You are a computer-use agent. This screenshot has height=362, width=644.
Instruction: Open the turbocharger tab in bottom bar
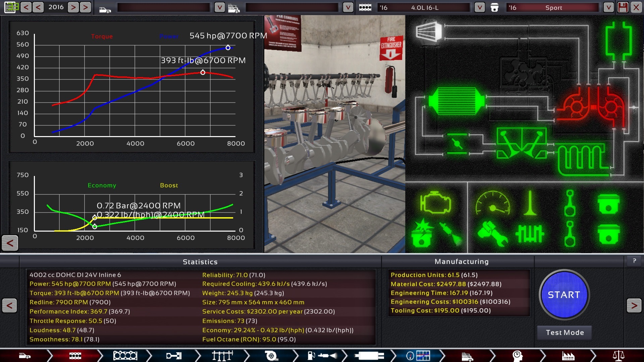pos(271,356)
